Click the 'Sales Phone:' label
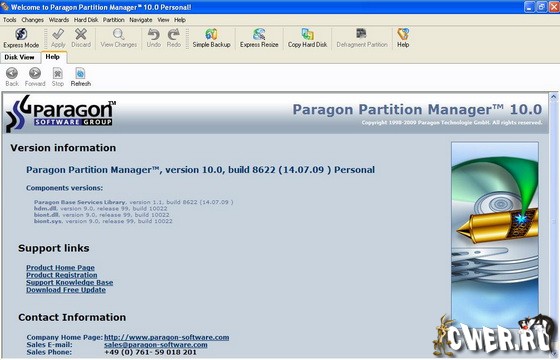 point(49,352)
